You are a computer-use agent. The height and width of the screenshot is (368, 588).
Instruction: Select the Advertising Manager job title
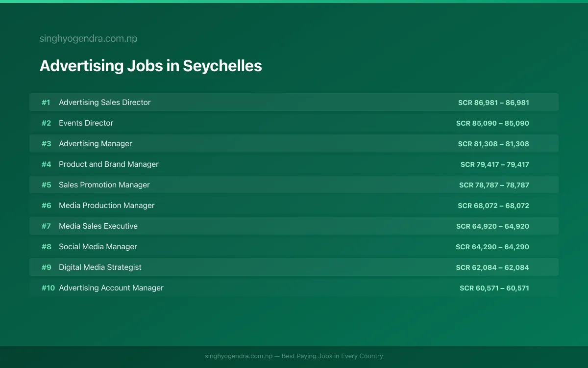click(96, 144)
